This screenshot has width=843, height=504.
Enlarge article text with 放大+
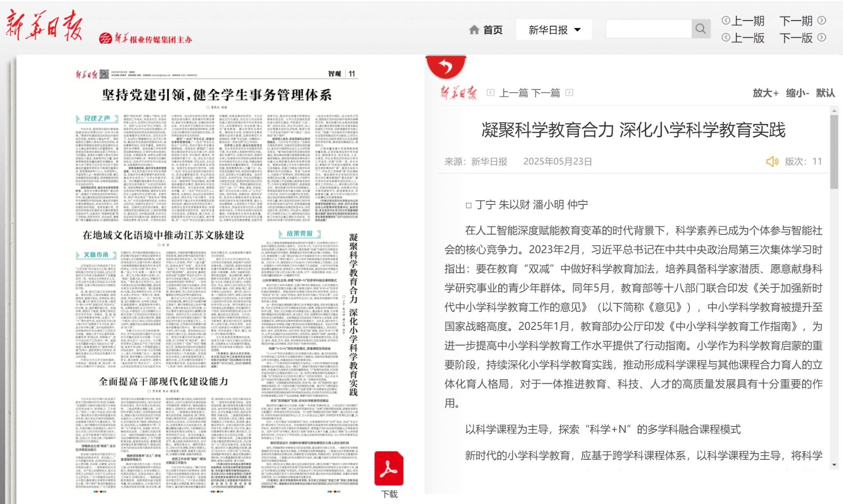(x=765, y=93)
